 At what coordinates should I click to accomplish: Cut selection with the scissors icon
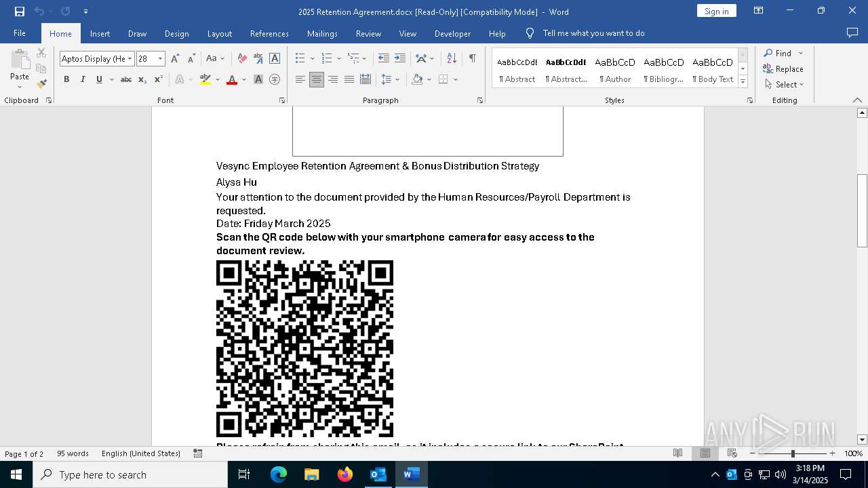pos(41,53)
